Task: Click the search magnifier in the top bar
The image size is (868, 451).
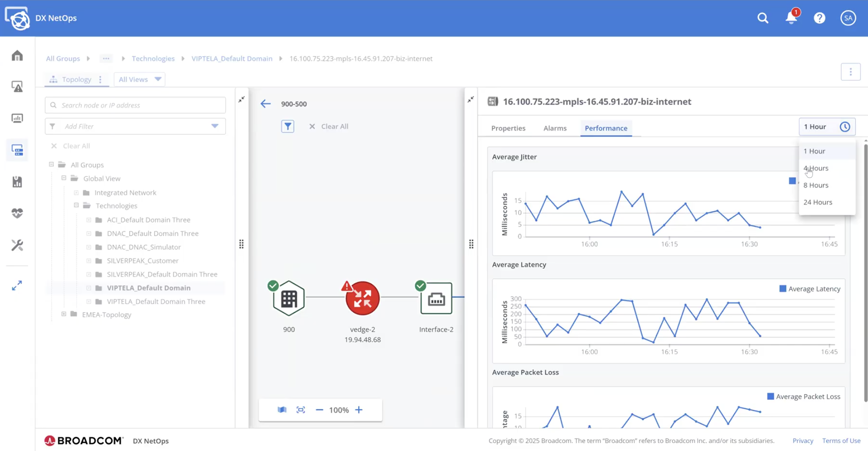Action: (x=762, y=18)
